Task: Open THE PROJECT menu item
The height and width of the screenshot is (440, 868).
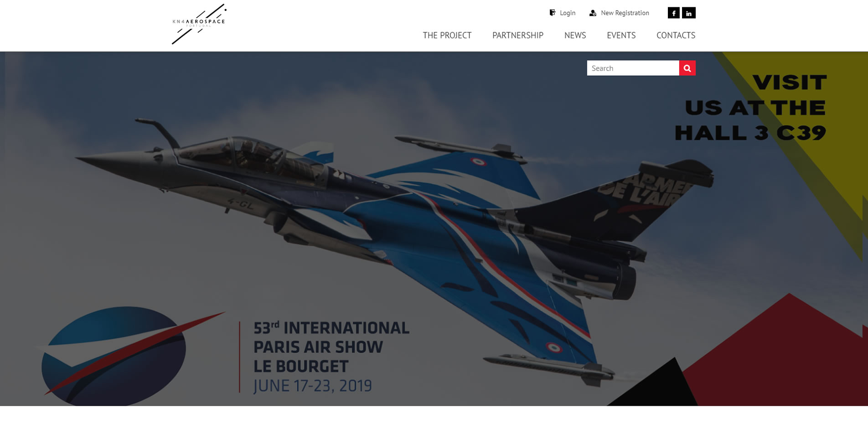Action: pos(447,35)
